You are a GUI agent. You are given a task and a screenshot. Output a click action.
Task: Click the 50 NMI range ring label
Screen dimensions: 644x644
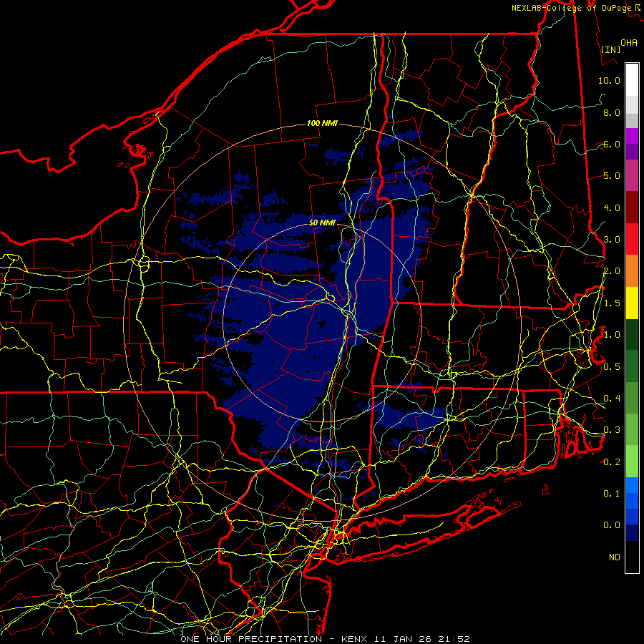(x=322, y=223)
